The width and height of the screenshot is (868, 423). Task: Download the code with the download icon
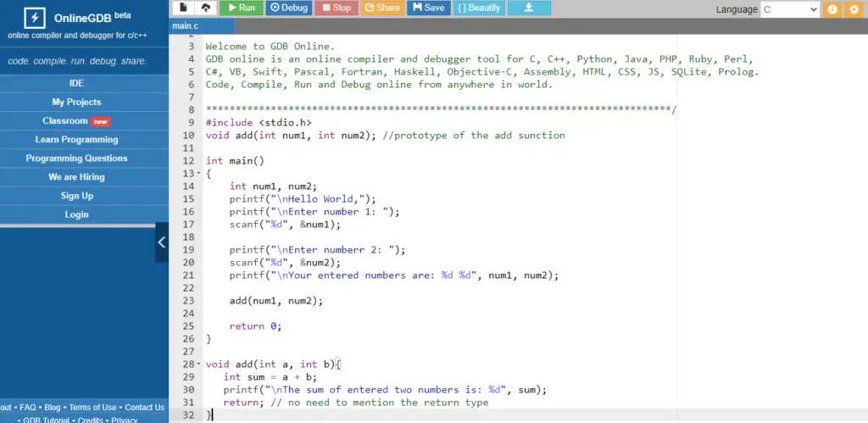529,8
